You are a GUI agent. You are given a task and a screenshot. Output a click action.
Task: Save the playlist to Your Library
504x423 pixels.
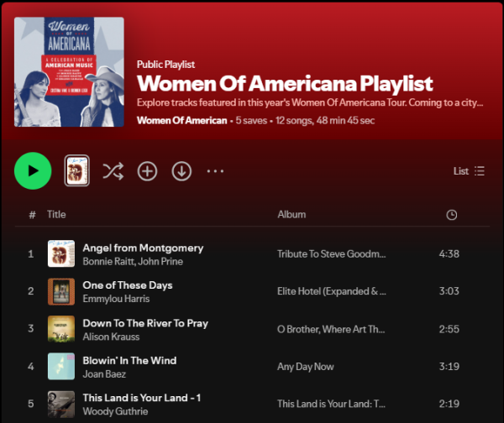pos(147,171)
